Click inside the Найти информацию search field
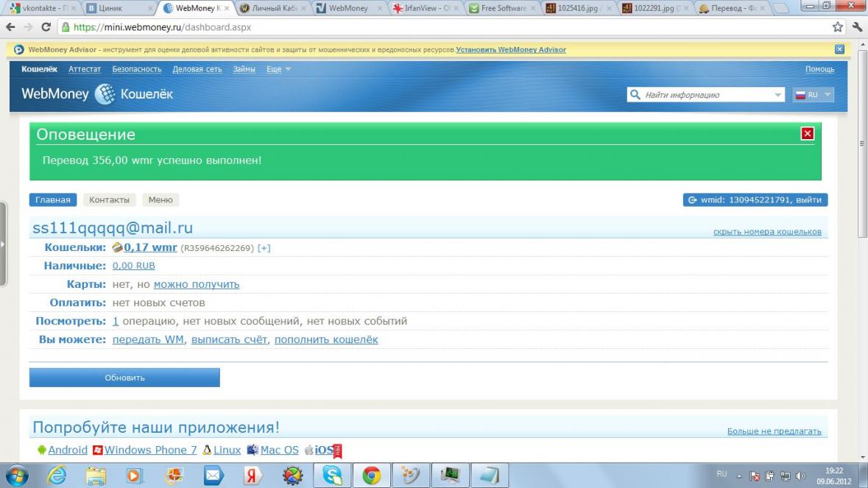This screenshot has height=488, width=868. (x=703, y=95)
